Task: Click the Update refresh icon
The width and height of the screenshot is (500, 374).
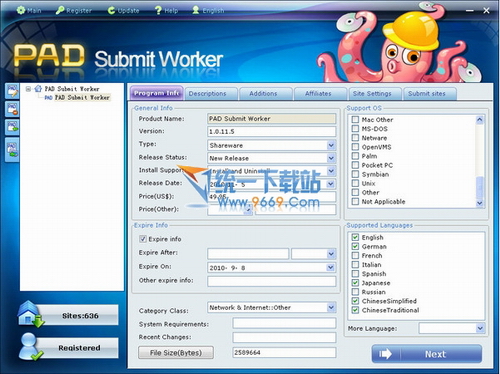Action: coord(111,10)
